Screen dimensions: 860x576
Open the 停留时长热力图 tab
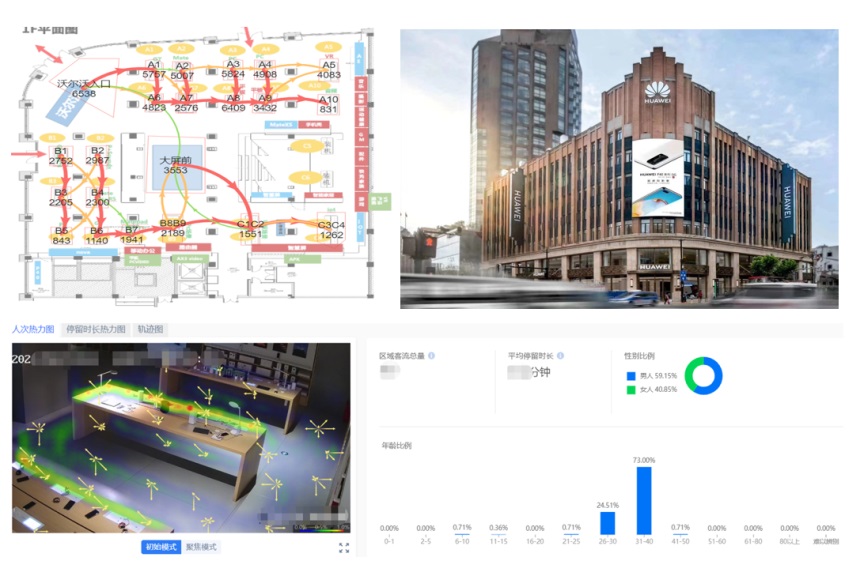pyautogui.click(x=95, y=329)
